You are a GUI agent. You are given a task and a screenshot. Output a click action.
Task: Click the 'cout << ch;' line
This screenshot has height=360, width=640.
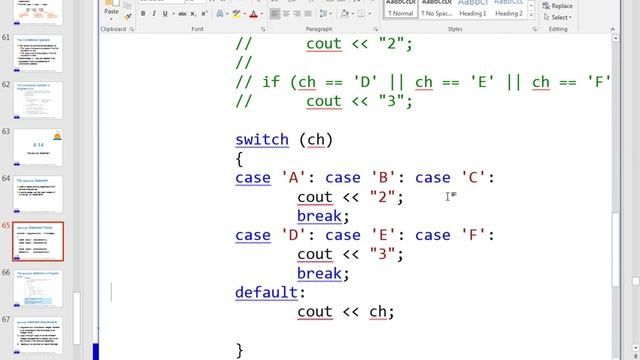346,312
